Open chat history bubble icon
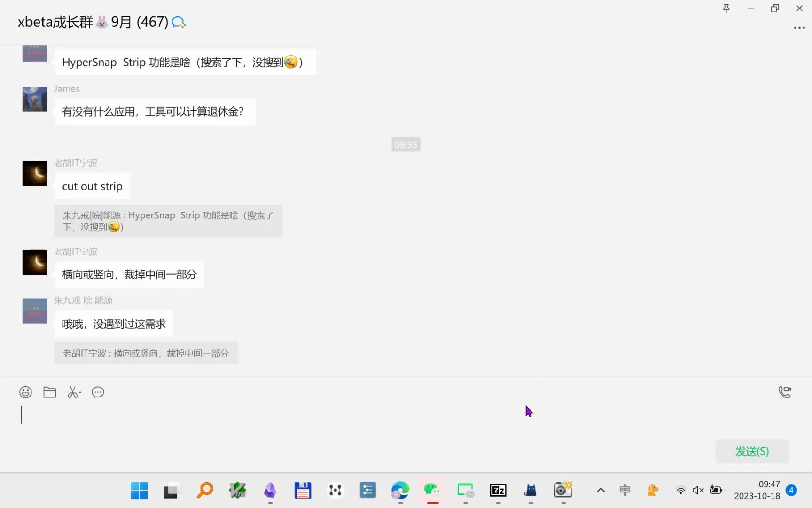 point(98,392)
